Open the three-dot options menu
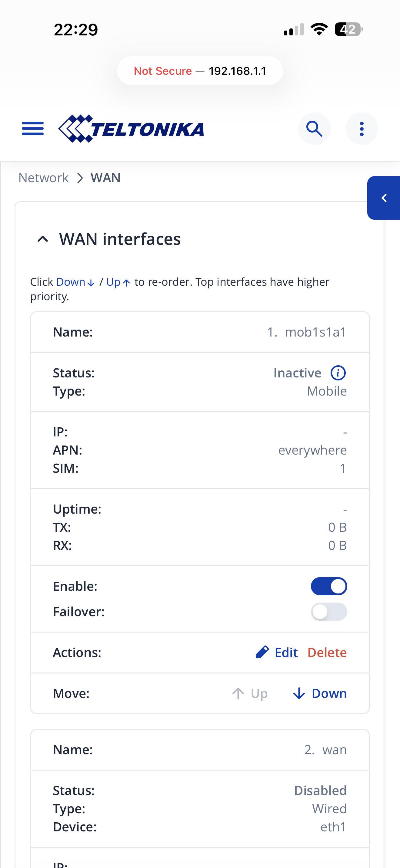 pyautogui.click(x=362, y=129)
